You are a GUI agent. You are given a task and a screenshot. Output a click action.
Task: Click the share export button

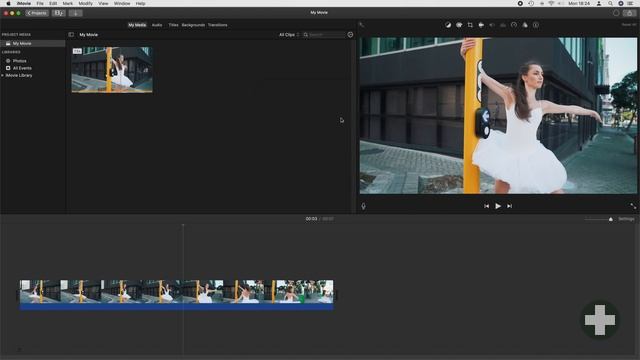coord(630,13)
